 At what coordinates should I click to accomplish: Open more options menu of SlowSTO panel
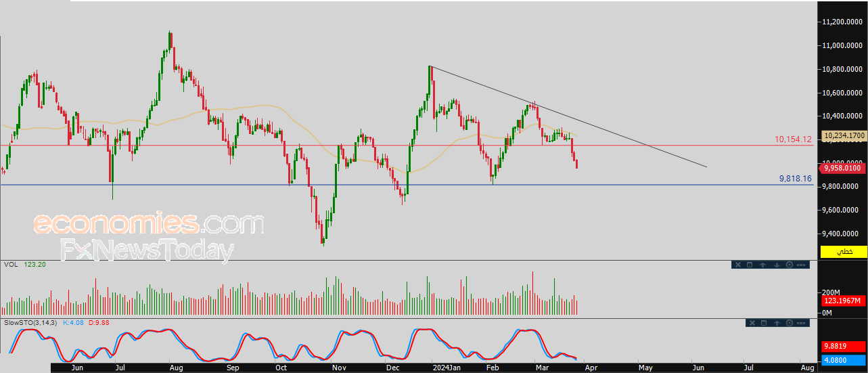pyautogui.click(x=802, y=324)
